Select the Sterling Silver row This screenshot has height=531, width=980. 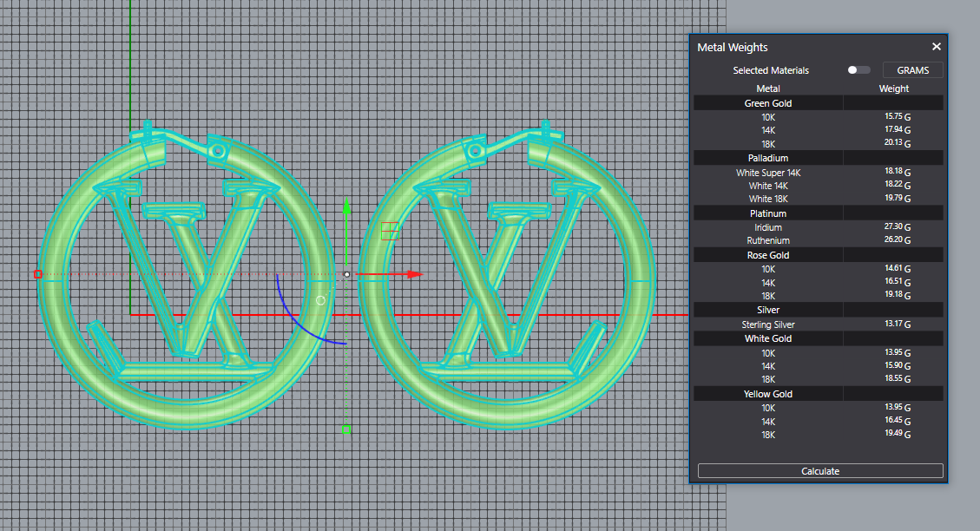768,324
